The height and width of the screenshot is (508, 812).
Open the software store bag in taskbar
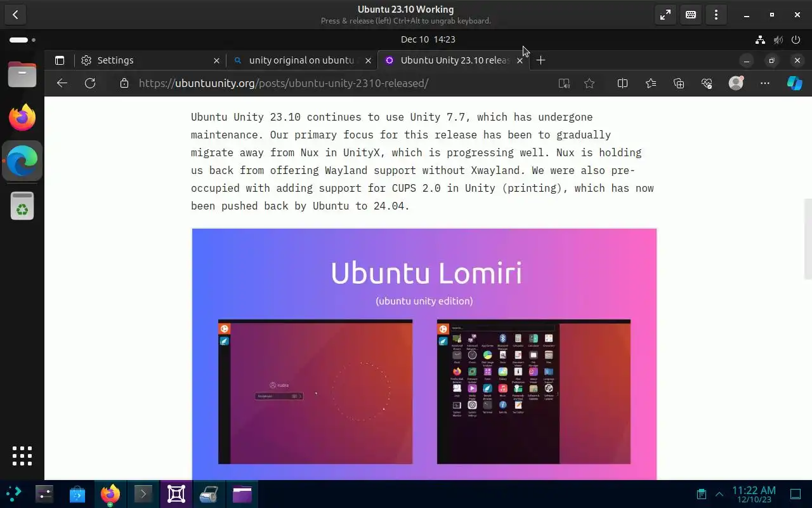coord(77,494)
